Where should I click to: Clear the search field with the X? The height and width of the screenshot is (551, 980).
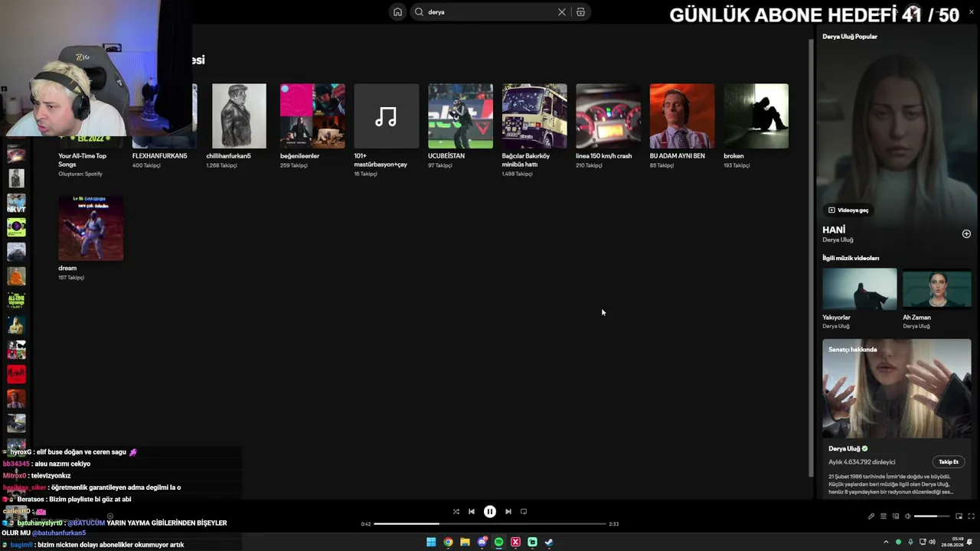[x=562, y=12]
